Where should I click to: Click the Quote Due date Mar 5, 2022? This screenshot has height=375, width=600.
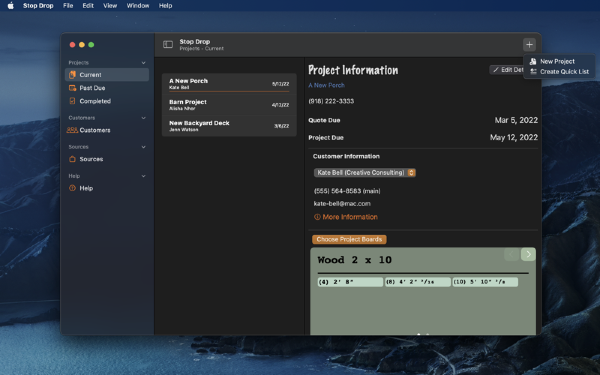point(516,120)
